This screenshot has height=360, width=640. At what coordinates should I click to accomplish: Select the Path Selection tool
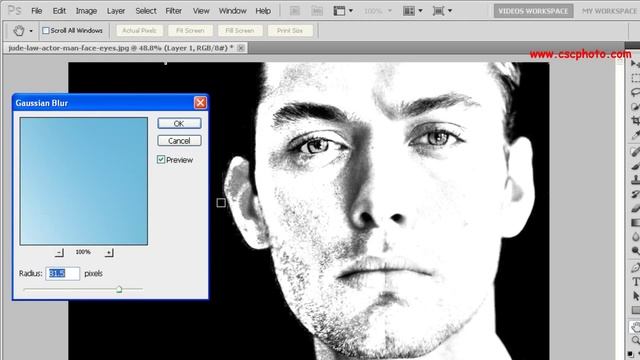click(635, 296)
